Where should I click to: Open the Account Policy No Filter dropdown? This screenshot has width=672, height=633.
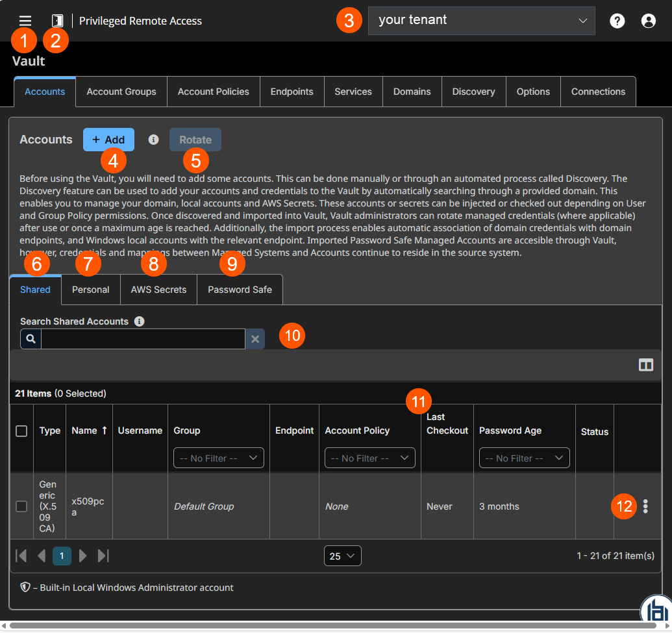pyautogui.click(x=370, y=458)
